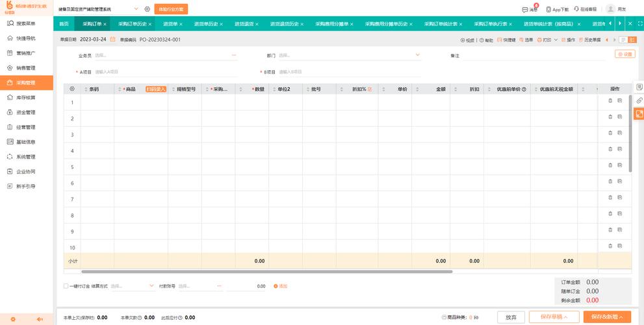Click the 备注 input field
Viewport: 644px width, 325px height.
click(x=534, y=55)
